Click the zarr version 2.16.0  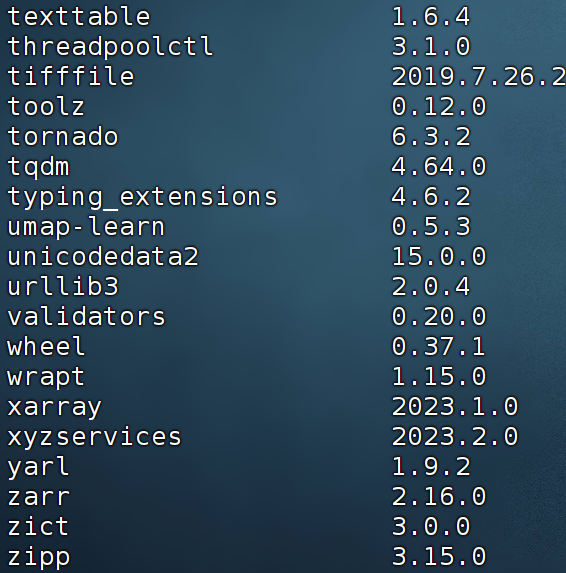[438, 496]
